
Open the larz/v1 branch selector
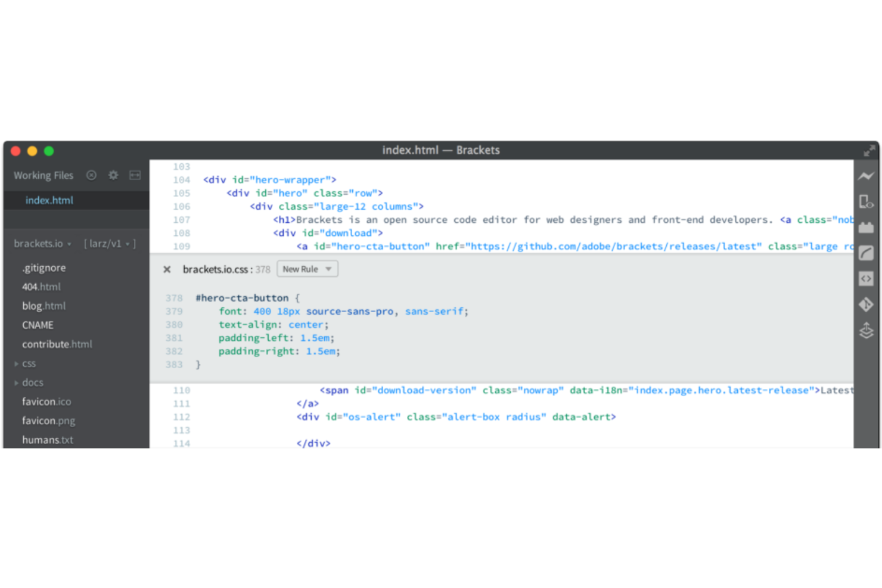coord(109,243)
